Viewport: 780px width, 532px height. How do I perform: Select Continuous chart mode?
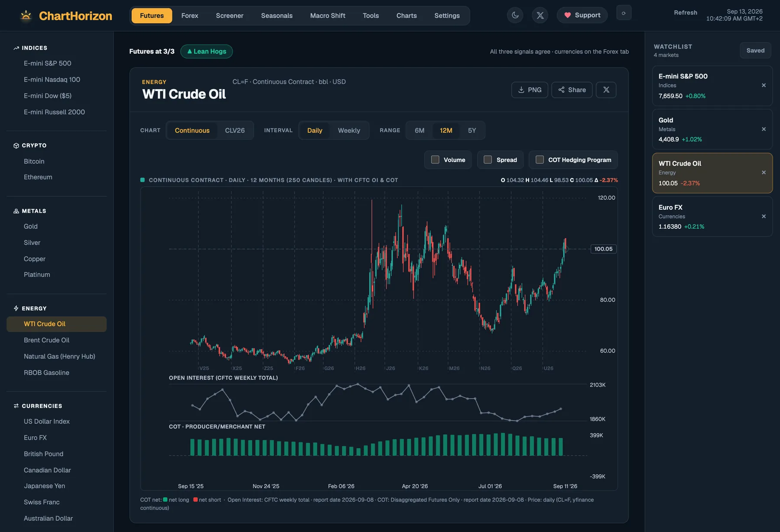tap(192, 130)
